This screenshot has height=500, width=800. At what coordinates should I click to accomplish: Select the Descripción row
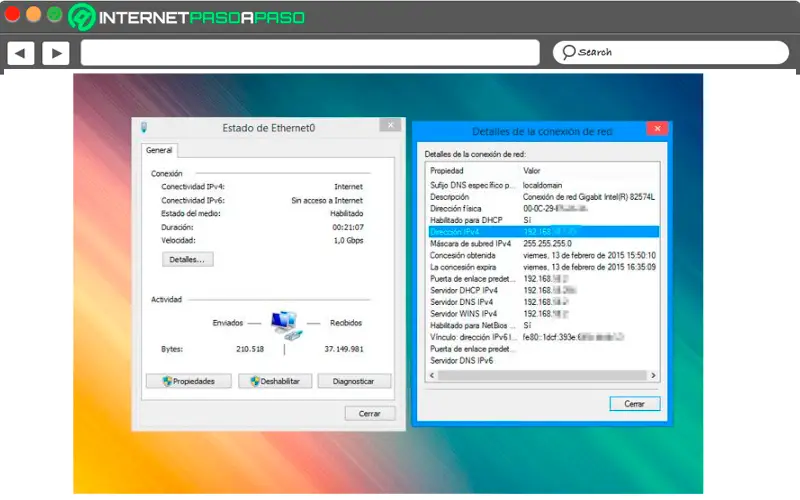point(543,196)
